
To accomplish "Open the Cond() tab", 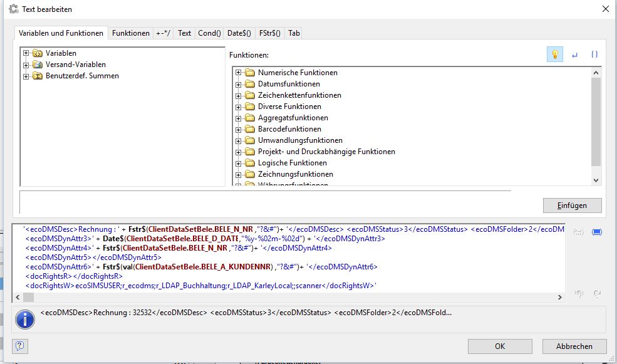I will tap(209, 33).
